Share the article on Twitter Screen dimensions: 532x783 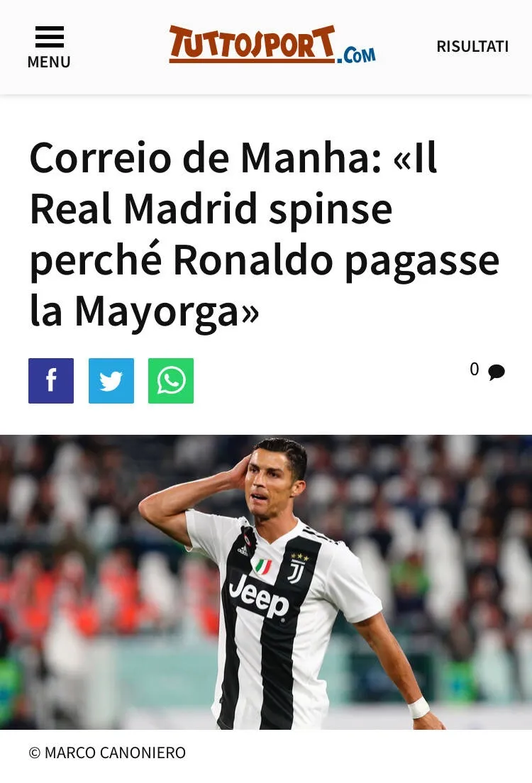(x=111, y=381)
